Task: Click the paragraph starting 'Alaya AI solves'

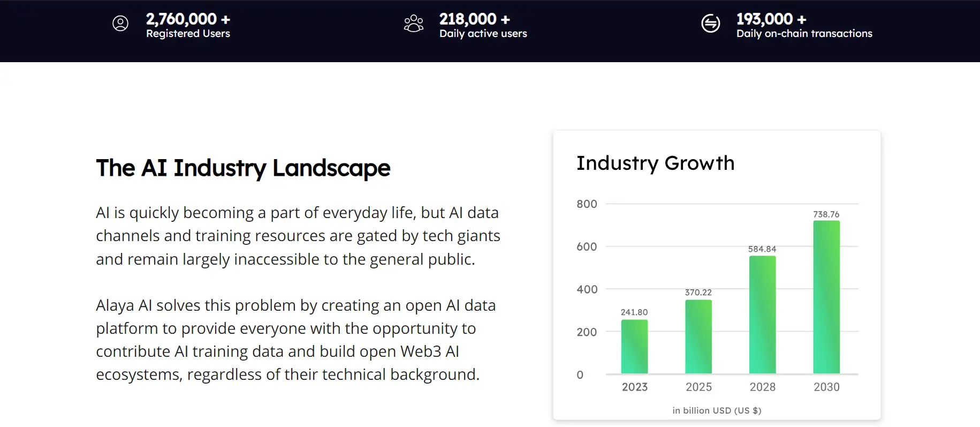Action: click(x=295, y=340)
